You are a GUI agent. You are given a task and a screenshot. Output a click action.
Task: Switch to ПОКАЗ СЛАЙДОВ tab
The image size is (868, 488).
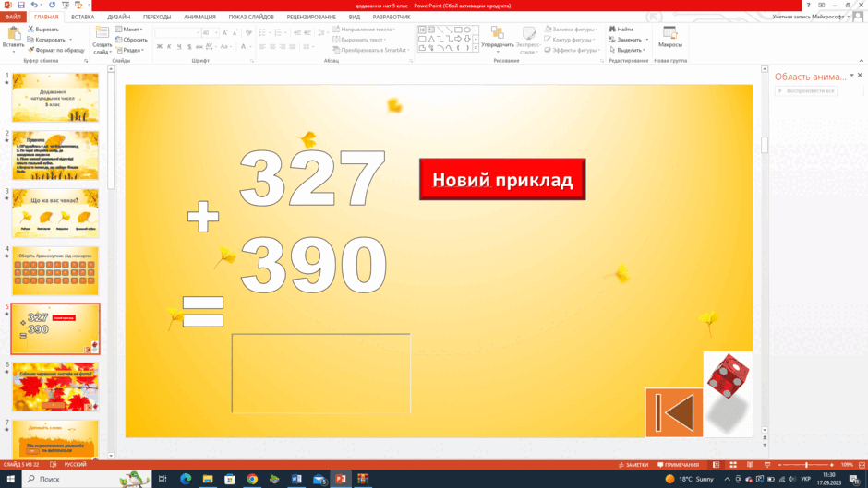(x=251, y=17)
